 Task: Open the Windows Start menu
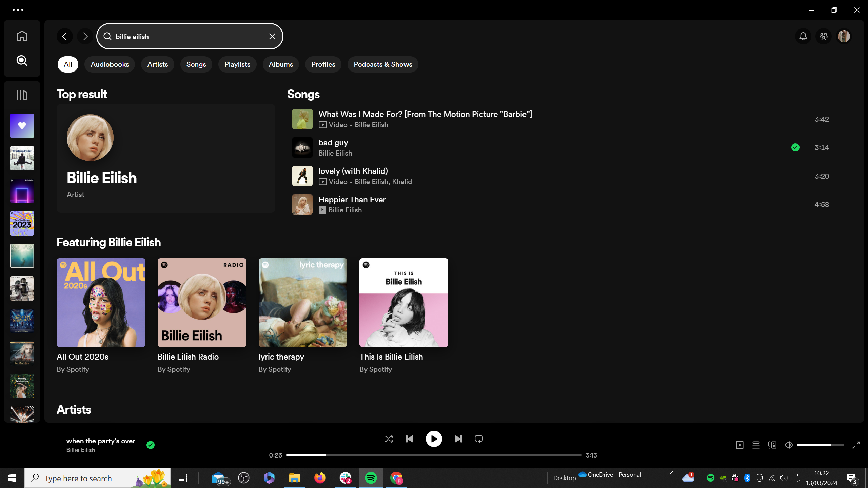pos(12,478)
